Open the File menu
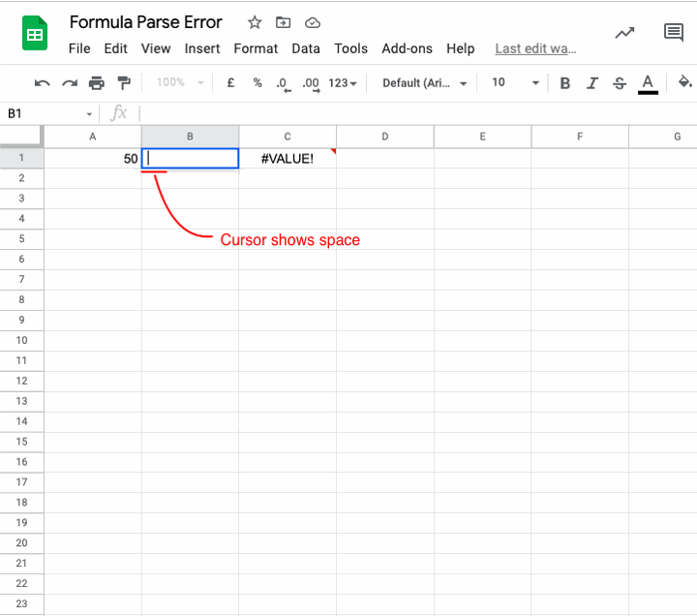This screenshot has height=616, width=697. (79, 48)
